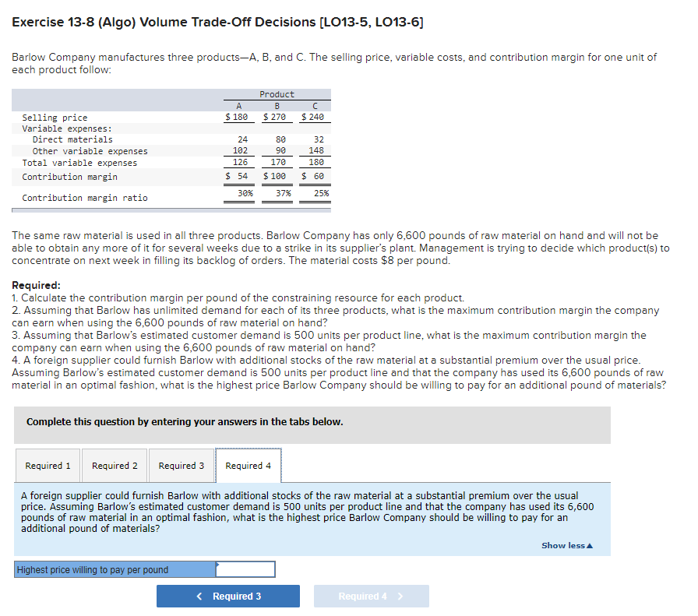
Task: Click the back chevron beside Required 3
Action: coord(198,596)
